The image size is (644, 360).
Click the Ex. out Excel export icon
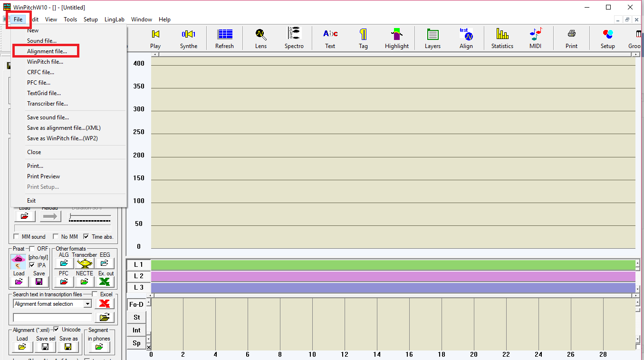click(x=106, y=282)
